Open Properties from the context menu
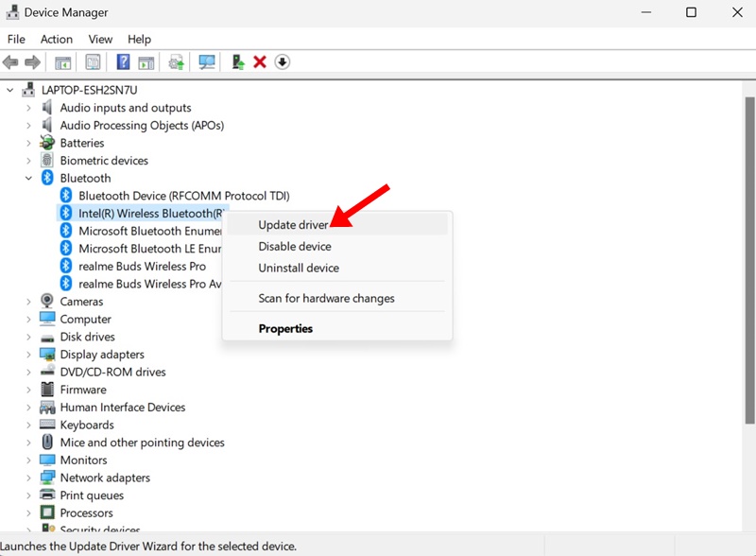The image size is (756, 556). pyautogui.click(x=337, y=329)
